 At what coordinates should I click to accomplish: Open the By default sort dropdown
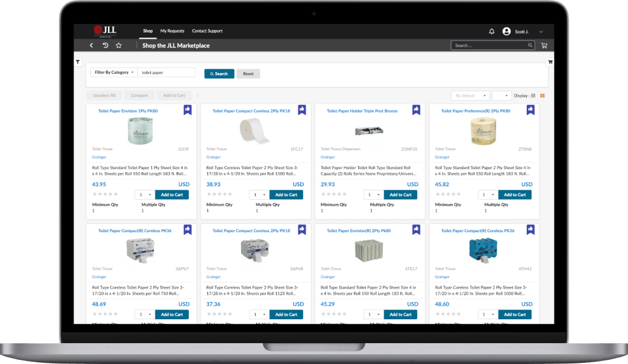[470, 96]
